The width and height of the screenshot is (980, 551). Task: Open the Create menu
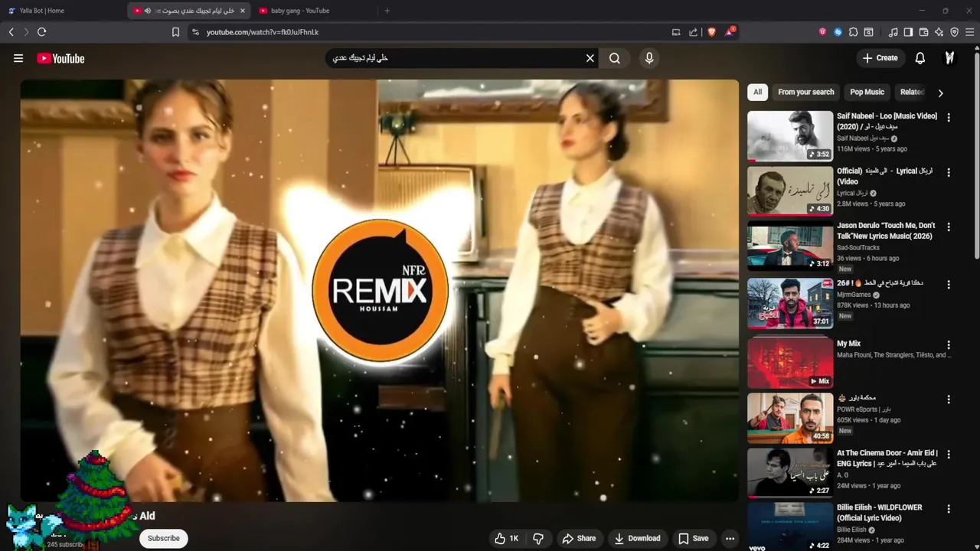click(880, 58)
